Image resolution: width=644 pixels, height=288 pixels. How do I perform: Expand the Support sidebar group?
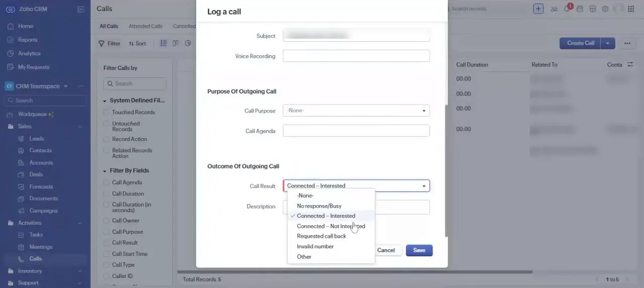[x=79, y=283]
